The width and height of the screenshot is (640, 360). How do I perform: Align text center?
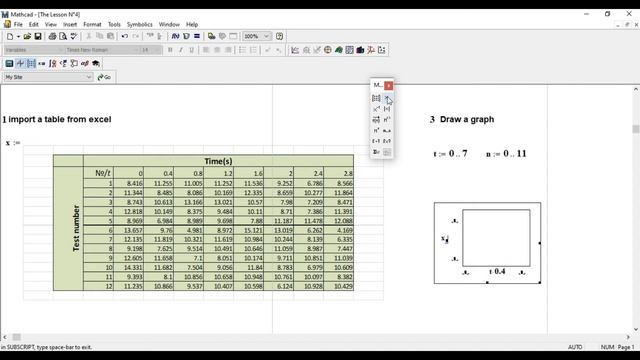point(217,50)
